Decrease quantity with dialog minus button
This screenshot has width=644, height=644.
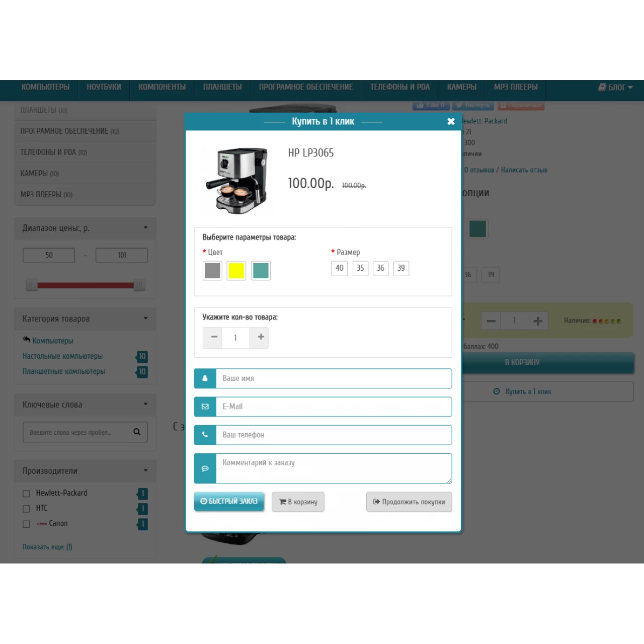tap(212, 338)
